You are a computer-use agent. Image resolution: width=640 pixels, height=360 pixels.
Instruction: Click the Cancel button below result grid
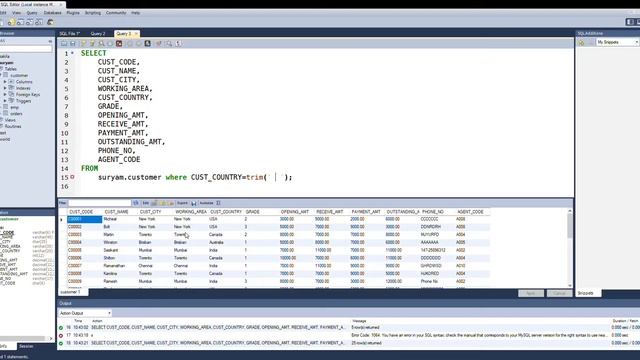tap(559, 293)
